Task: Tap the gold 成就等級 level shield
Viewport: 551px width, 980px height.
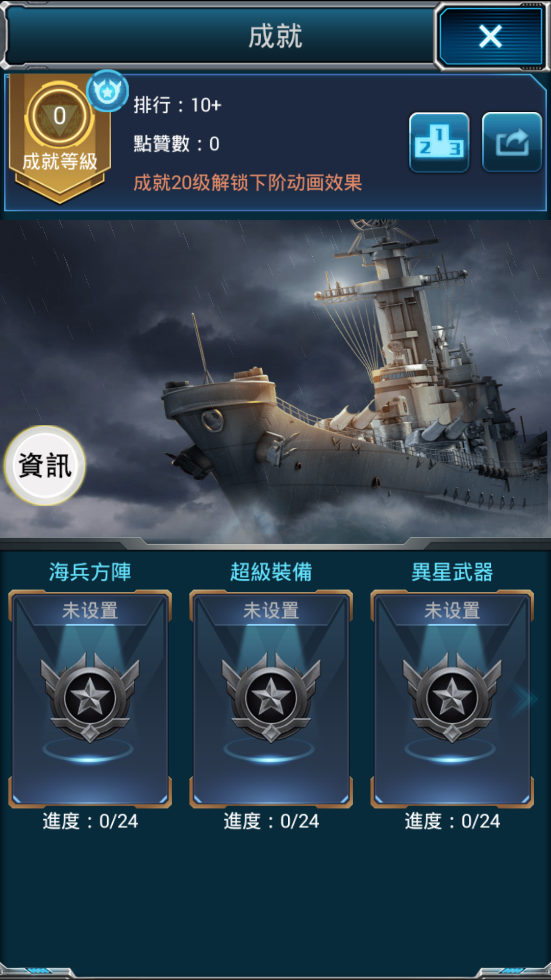Action: [x=60, y=138]
